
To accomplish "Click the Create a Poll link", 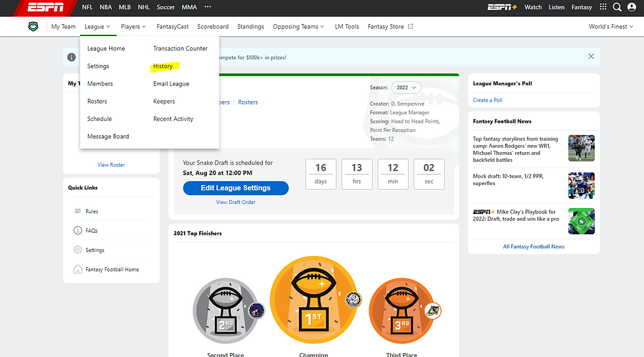I will [x=488, y=100].
